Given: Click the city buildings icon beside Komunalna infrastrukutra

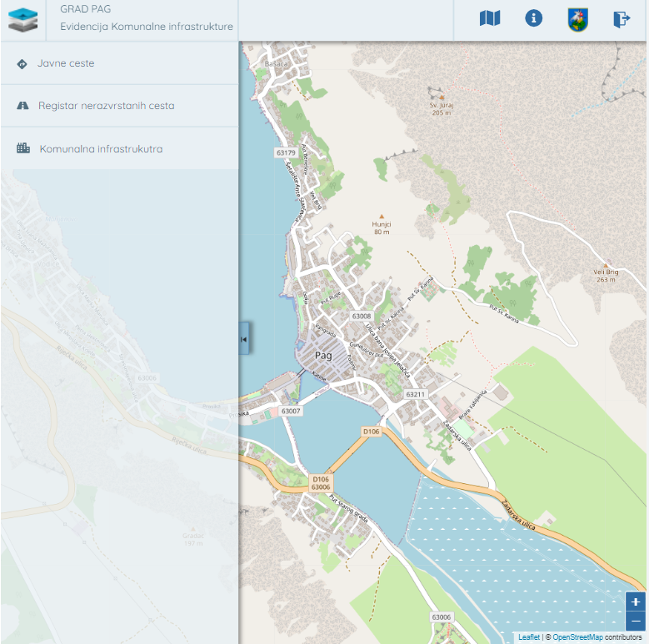Looking at the screenshot, I should [x=23, y=147].
